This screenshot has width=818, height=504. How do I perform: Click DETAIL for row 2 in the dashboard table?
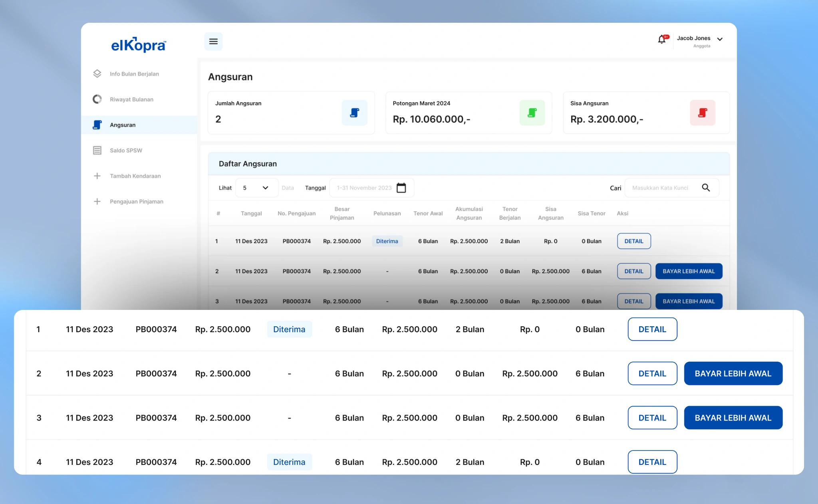point(634,271)
